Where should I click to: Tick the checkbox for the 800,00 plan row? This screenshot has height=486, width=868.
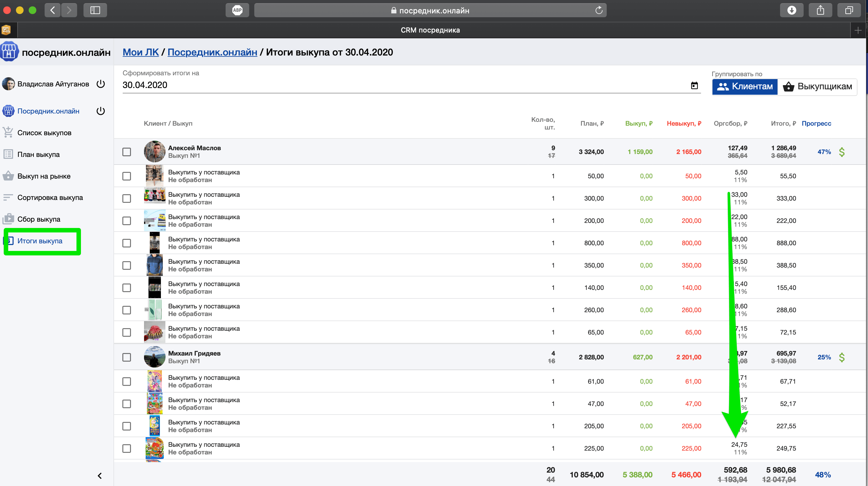point(127,243)
